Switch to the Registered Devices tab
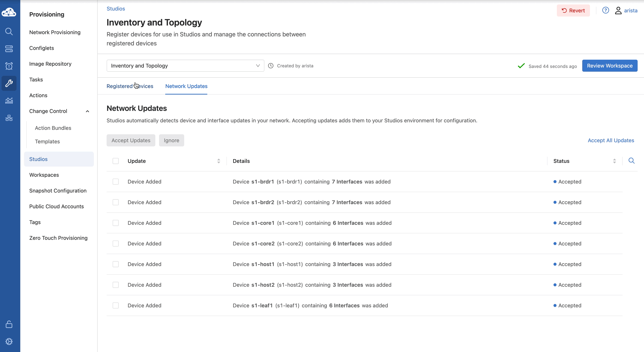 130,86
